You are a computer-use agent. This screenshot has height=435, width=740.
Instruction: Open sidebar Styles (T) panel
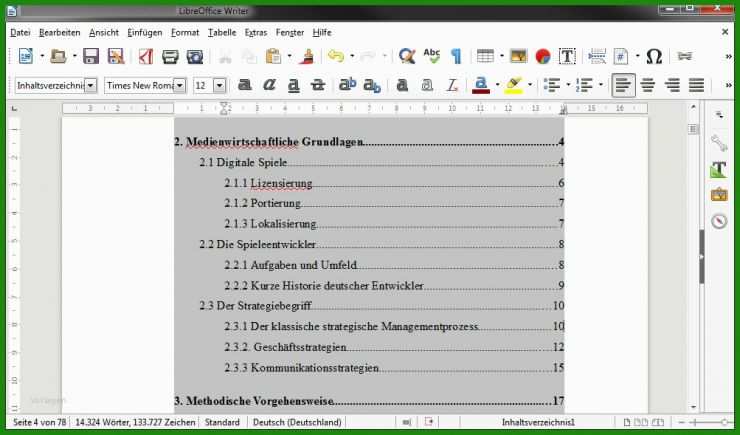click(719, 169)
